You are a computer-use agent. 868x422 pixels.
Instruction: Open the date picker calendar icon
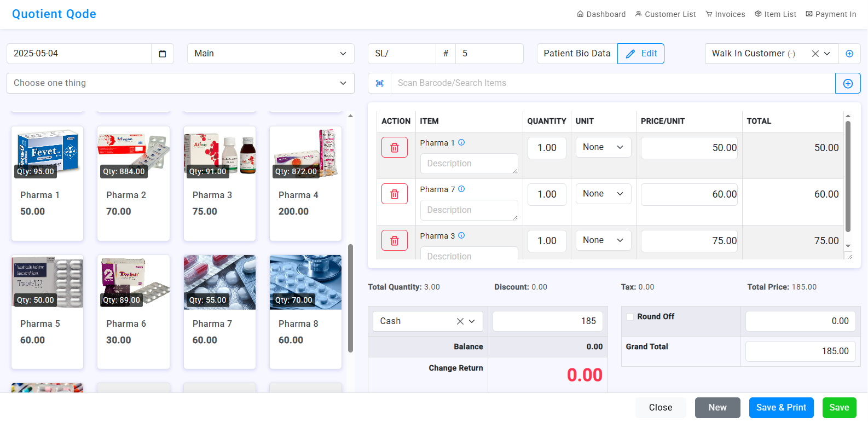163,54
